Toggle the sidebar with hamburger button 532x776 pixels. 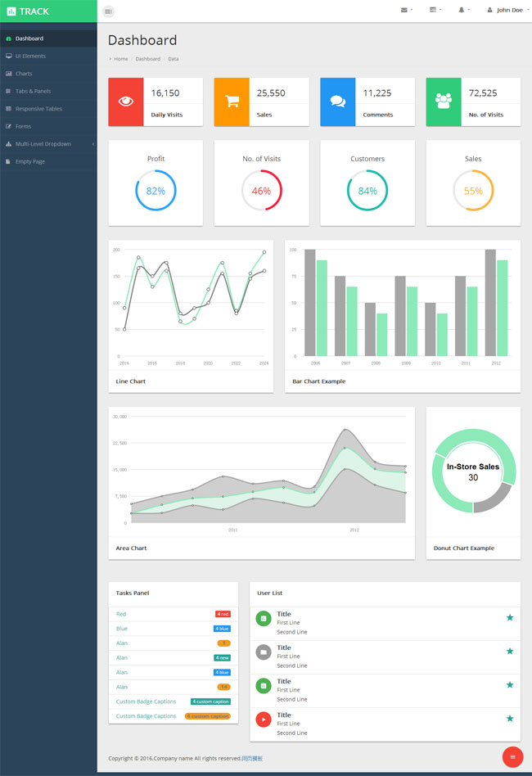[109, 11]
